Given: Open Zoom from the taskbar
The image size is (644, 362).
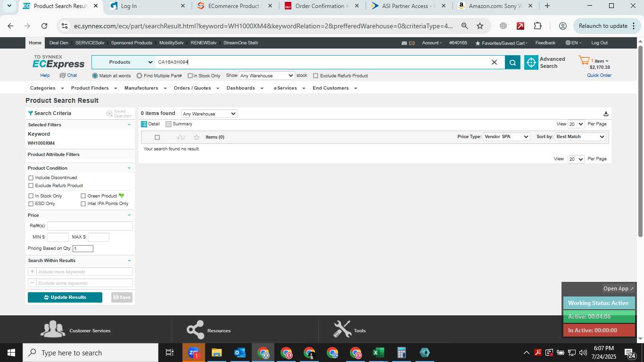Looking at the screenshot, I should (x=193, y=353).
